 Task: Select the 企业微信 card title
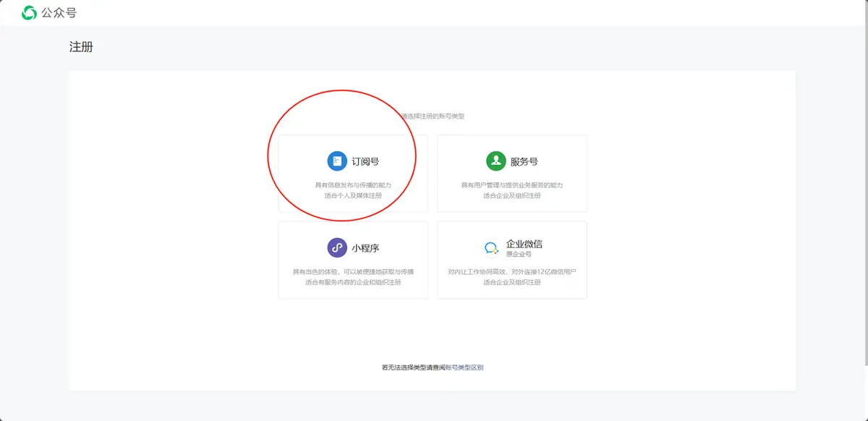[524, 244]
